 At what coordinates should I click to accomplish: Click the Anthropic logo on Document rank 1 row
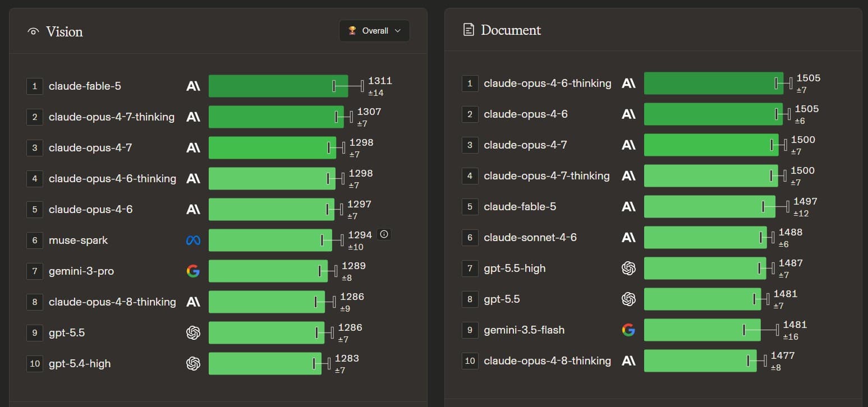628,84
